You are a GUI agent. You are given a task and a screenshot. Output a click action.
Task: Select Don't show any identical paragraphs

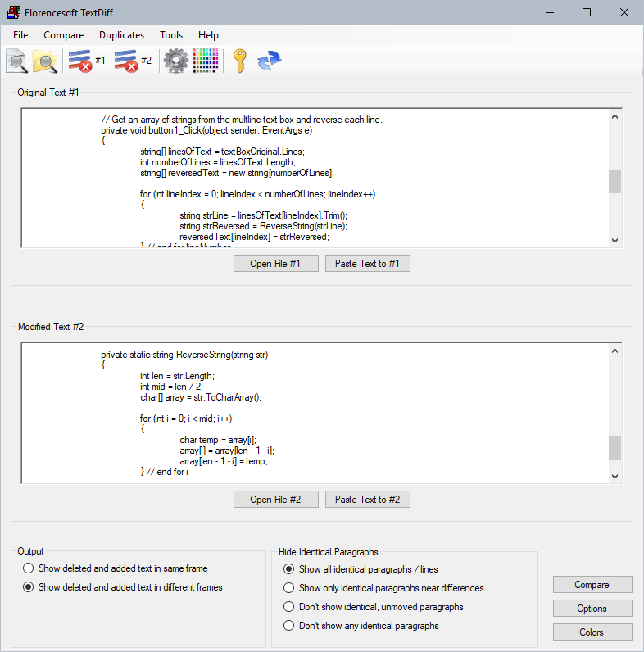(361, 626)
